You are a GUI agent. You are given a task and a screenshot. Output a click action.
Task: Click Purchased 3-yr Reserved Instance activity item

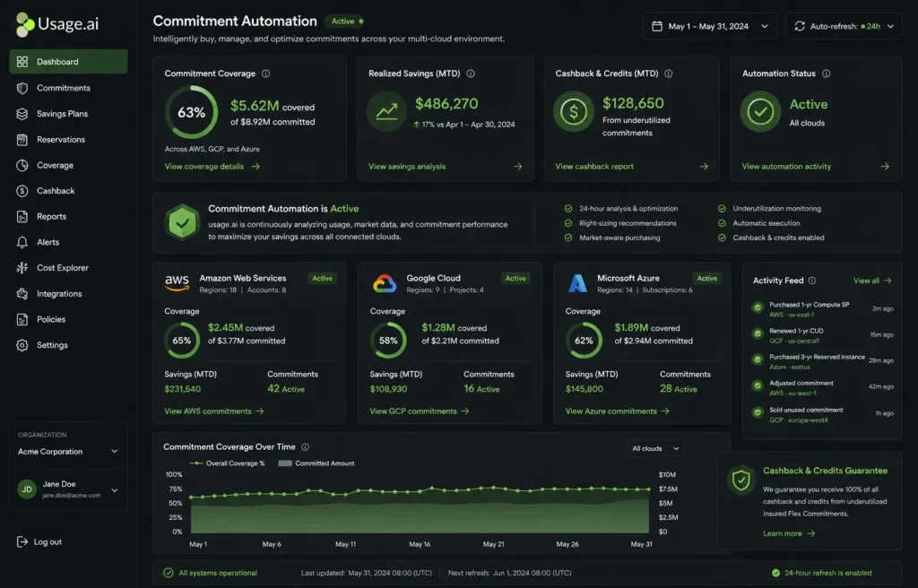click(822, 361)
